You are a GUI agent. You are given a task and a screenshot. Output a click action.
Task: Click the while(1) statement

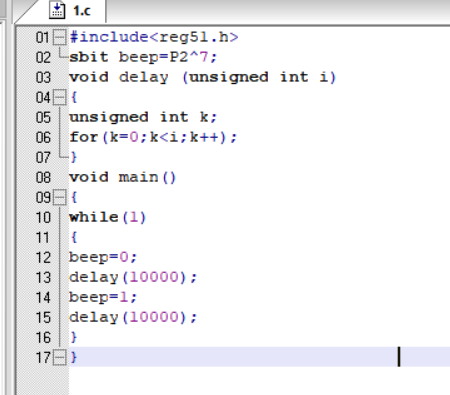click(107, 217)
